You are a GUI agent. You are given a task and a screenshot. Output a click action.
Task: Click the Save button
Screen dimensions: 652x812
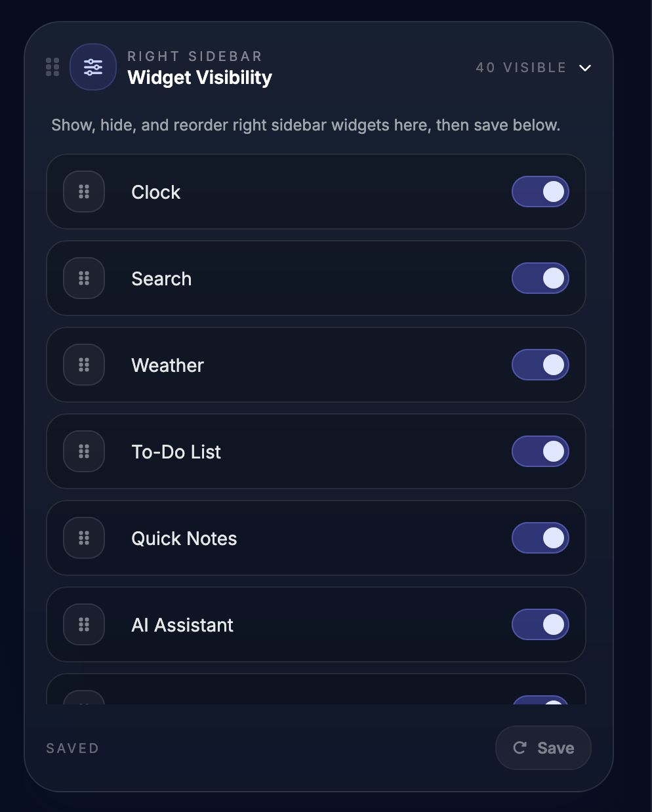point(543,748)
